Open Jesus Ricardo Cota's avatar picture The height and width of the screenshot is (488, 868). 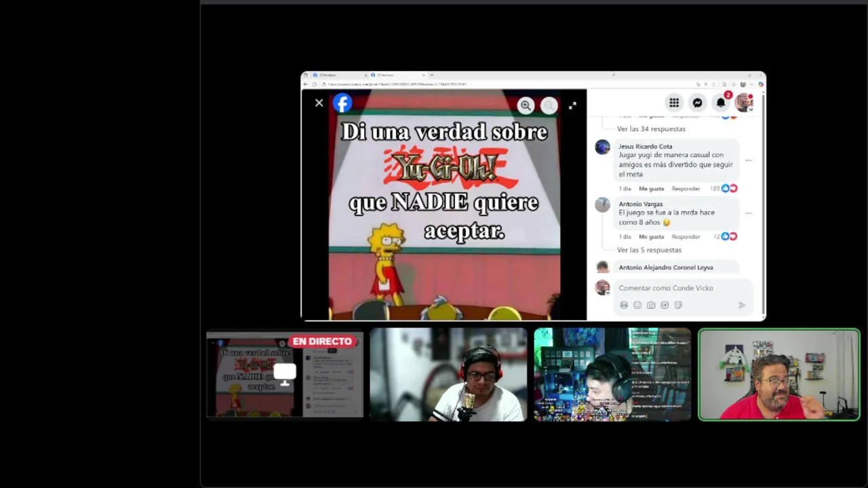pyautogui.click(x=602, y=147)
